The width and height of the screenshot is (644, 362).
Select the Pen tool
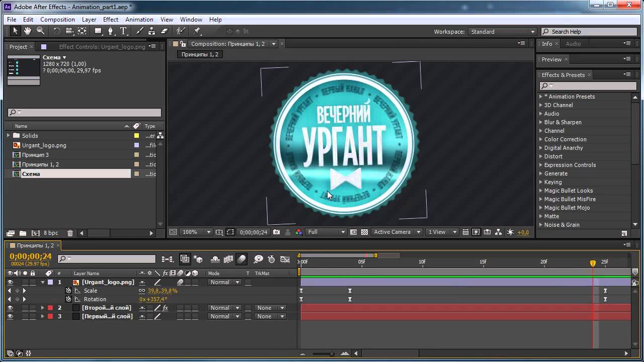coord(111,31)
